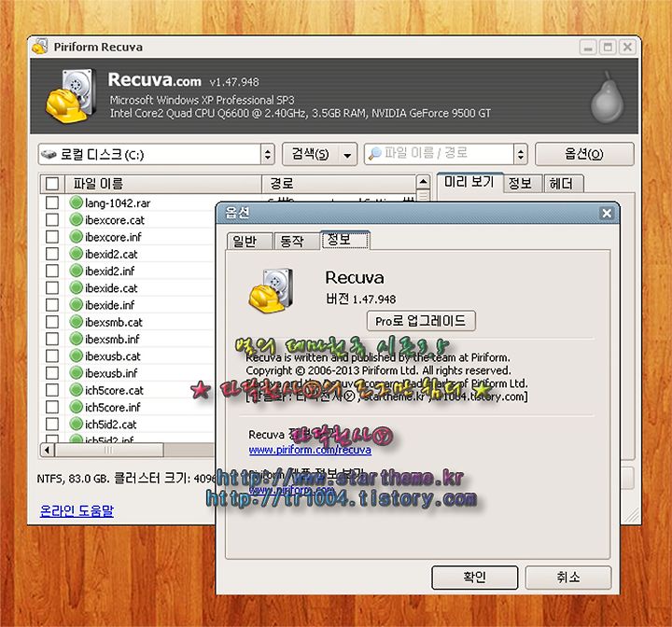Click the 검색(S) scan button
Viewport: 672px width, 627px height.
[311, 154]
